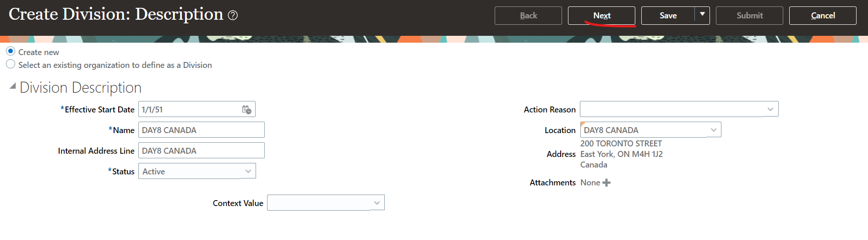This screenshot has width=868, height=240.
Task: Open the Location dropdown list
Action: (713, 130)
